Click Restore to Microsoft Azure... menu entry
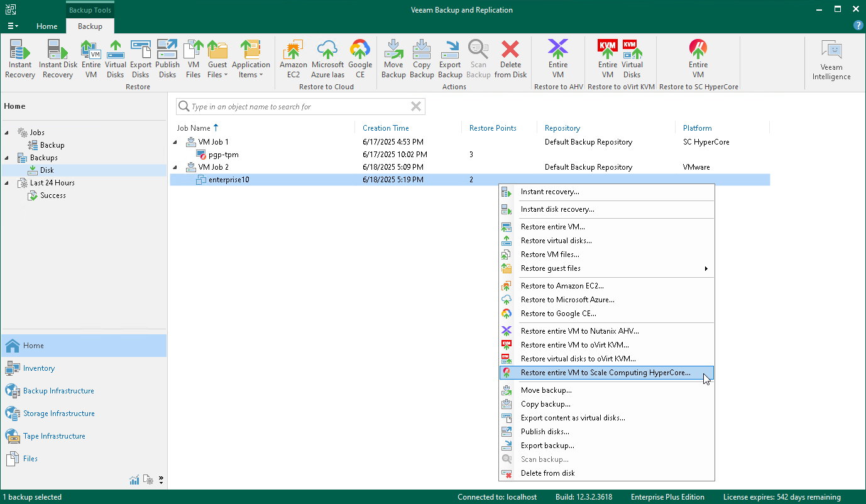Image resolution: width=866 pixels, height=504 pixels. (x=606, y=300)
